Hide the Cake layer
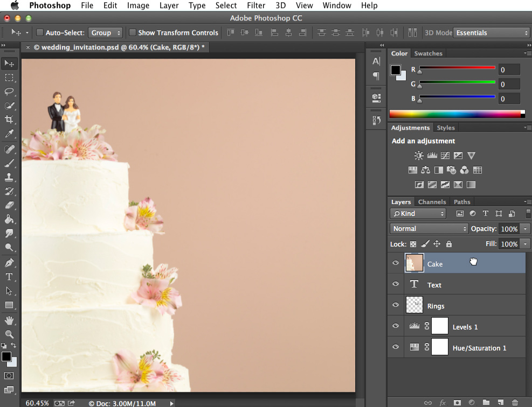The image size is (532, 407). (395, 263)
